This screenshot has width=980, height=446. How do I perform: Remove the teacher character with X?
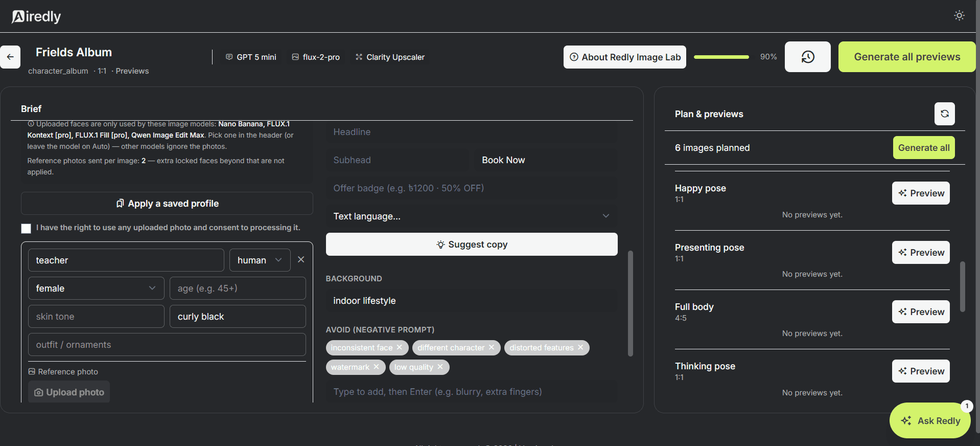(x=301, y=260)
